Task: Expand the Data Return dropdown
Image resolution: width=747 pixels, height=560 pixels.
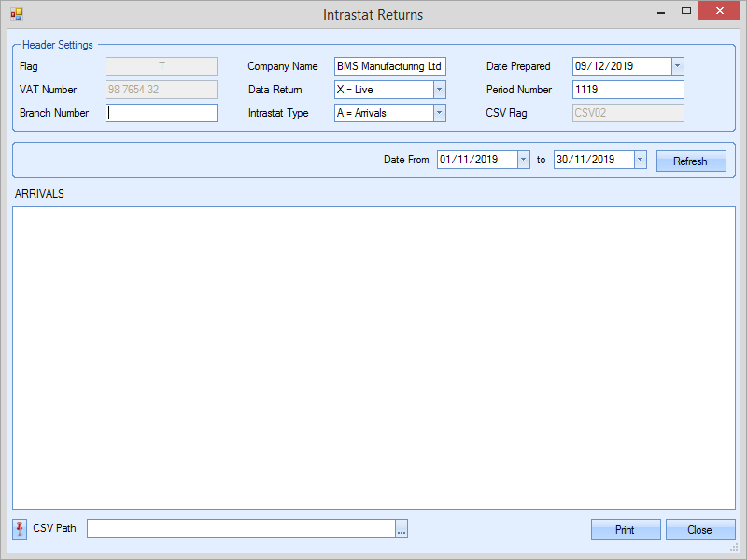Action: (x=439, y=90)
